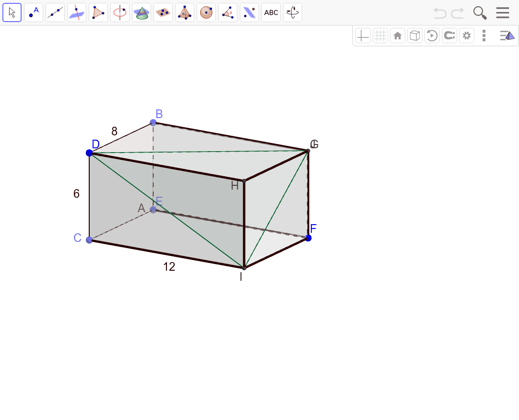
Task: Select the Line through two points tool
Action: tap(55, 12)
